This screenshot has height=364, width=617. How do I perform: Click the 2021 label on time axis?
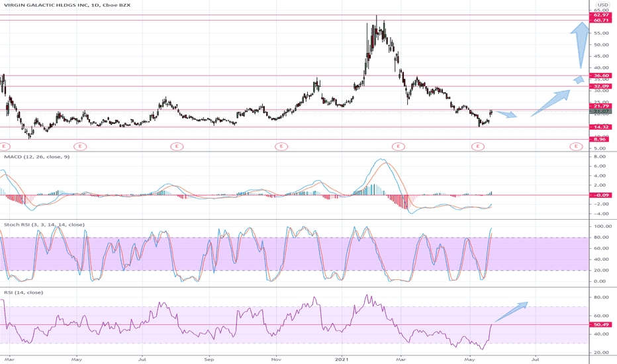(x=342, y=359)
